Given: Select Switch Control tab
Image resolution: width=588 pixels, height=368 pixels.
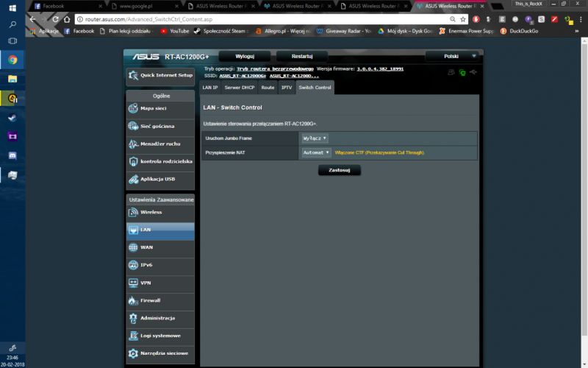Looking at the screenshot, I should point(315,88).
